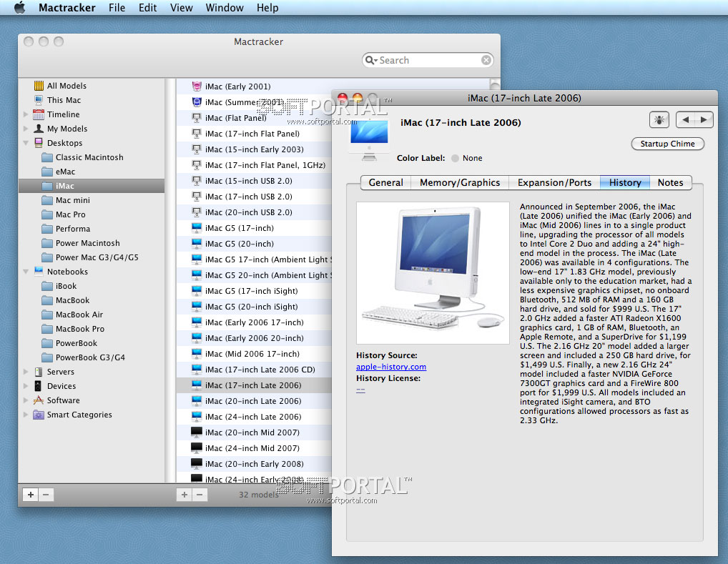Open the Help menu
Viewport: 728px width, 564px height.
pos(268,8)
